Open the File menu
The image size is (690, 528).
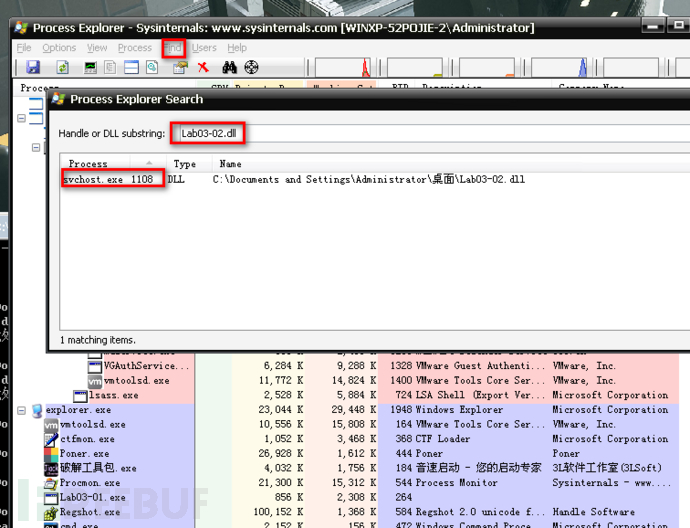[24, 48]
